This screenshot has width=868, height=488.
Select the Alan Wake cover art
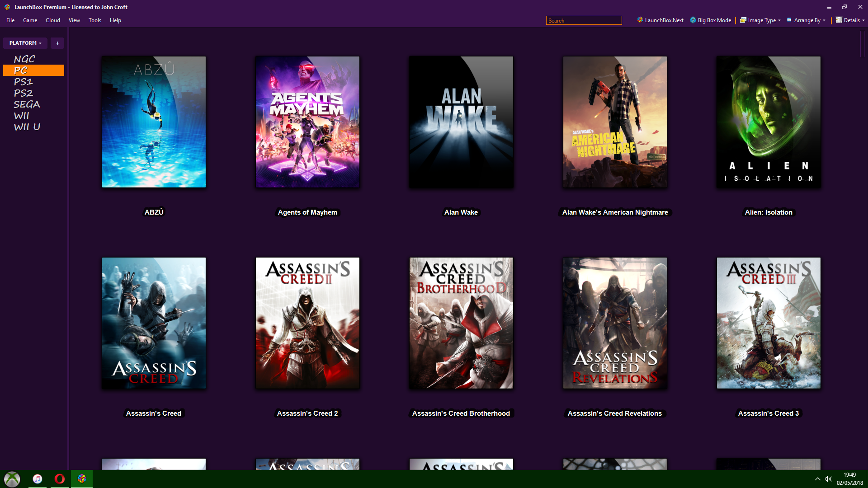pos(461,122)
